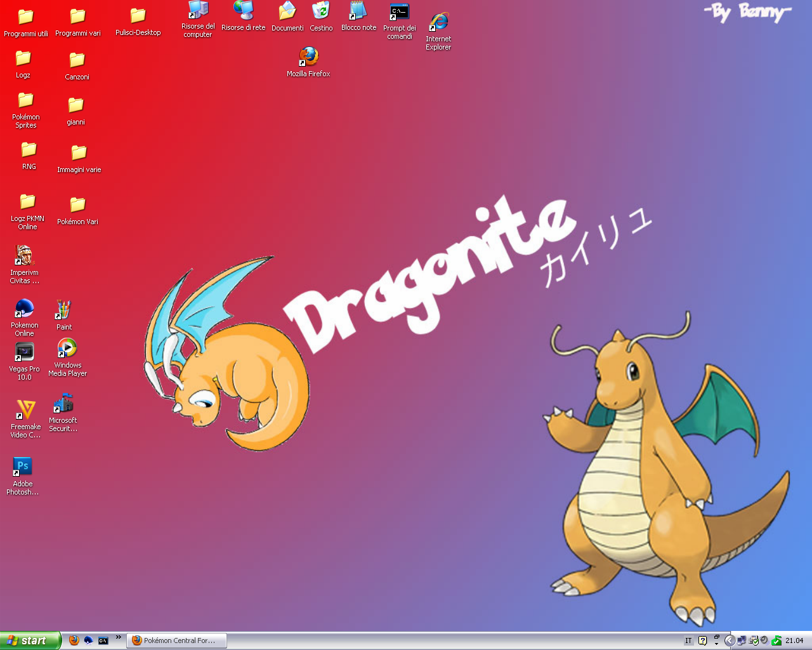
Task: Open the Canzoni folder
Action: coord(77,66)
